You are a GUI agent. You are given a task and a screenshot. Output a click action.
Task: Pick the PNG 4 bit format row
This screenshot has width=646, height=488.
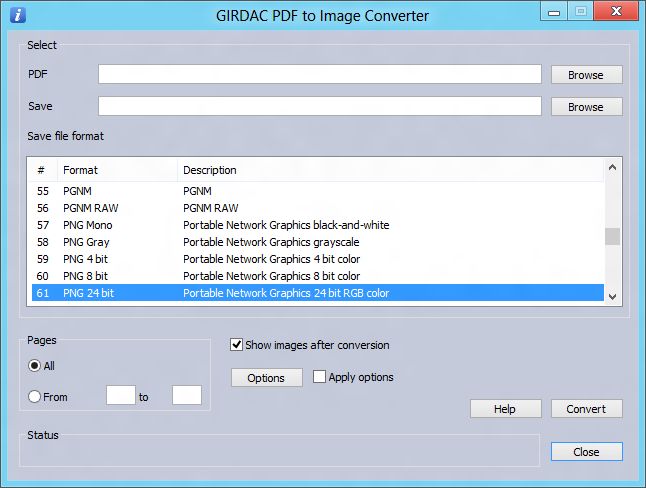click(x=318, y=259)
